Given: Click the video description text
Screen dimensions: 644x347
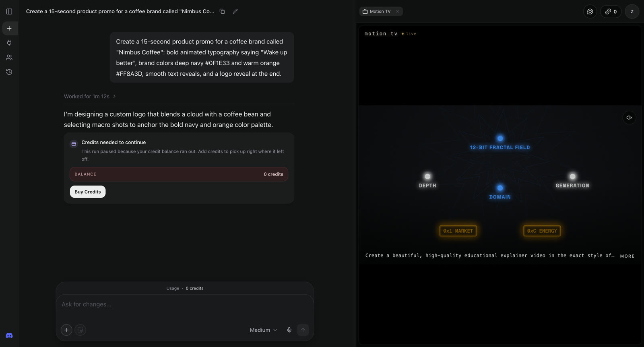Looking at the screenshot, I should click(489, 256).
